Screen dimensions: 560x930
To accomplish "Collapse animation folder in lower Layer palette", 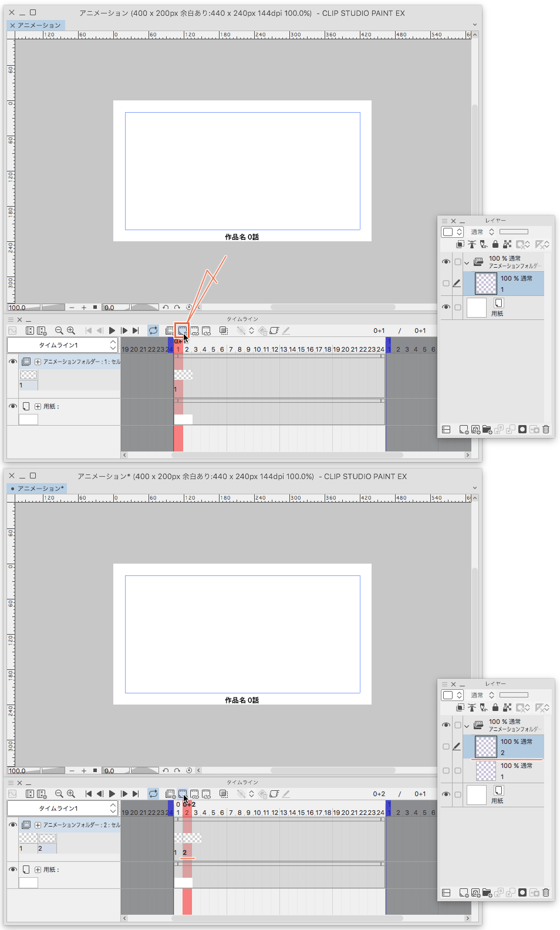I will 467,726.
